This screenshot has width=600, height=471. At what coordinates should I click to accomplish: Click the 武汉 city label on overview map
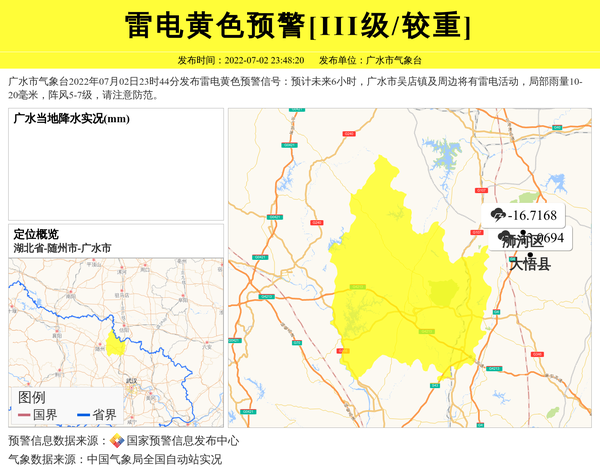(131, 380)
